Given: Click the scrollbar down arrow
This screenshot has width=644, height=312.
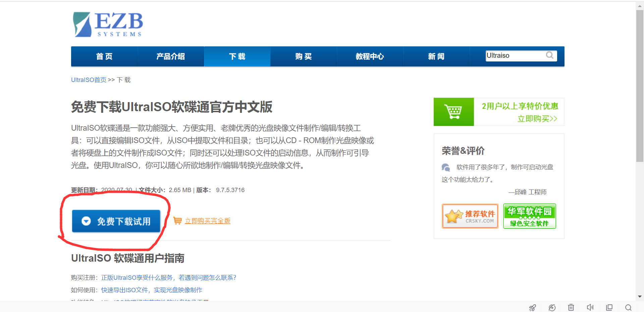Looking at the screenshot, I should 640,297.
